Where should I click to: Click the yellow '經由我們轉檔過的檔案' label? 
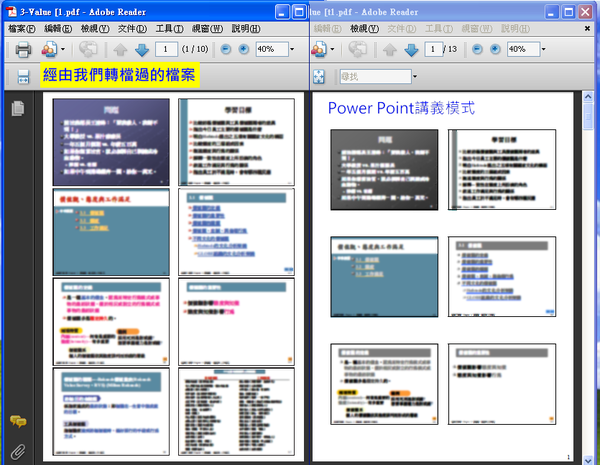coord(119,75)
